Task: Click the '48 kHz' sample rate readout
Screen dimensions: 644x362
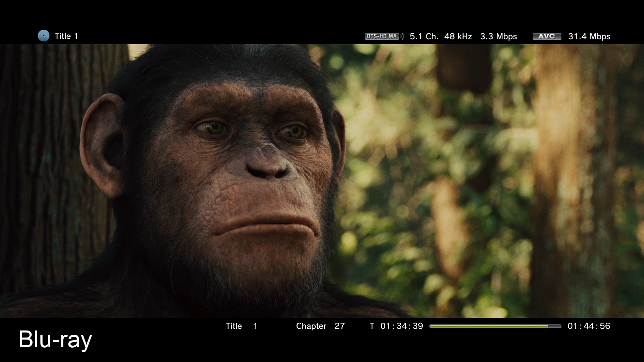Action: 458,37
